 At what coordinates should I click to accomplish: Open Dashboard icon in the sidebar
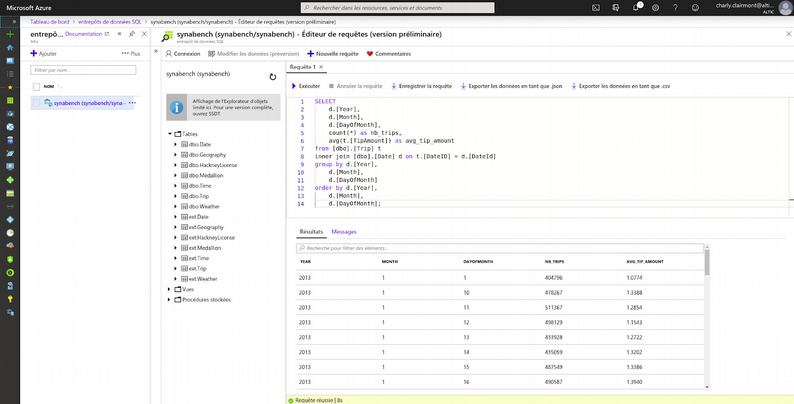click(10, 61)
